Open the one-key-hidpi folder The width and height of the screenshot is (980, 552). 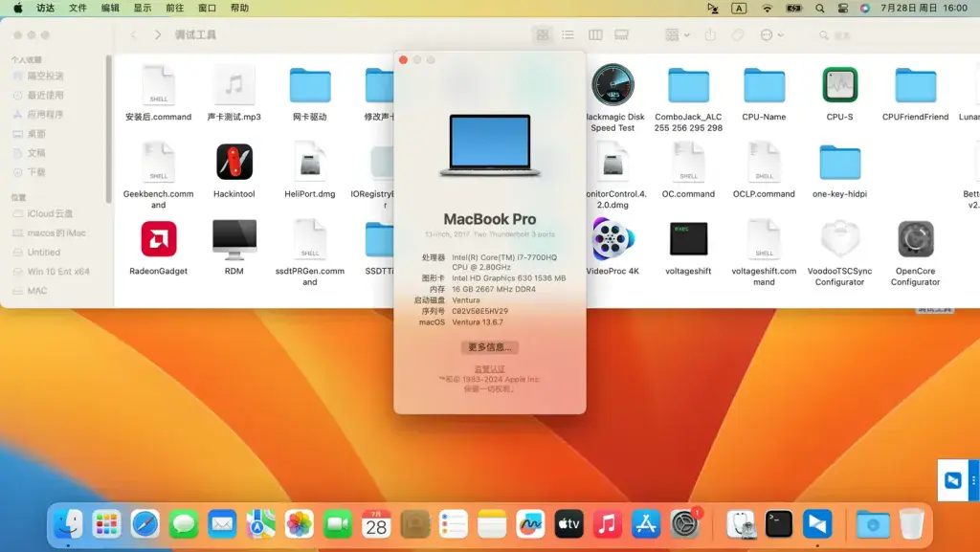[839, 163]
